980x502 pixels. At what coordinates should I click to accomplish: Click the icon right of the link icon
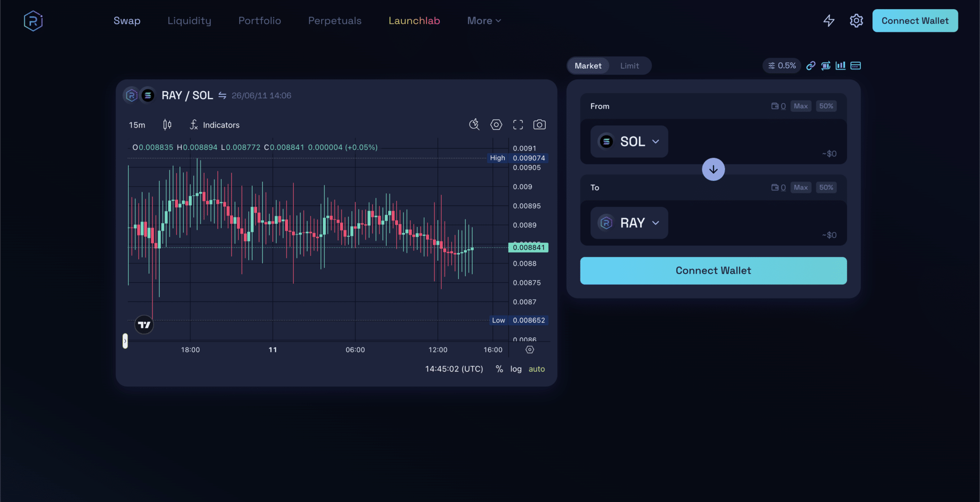(825, 66)
